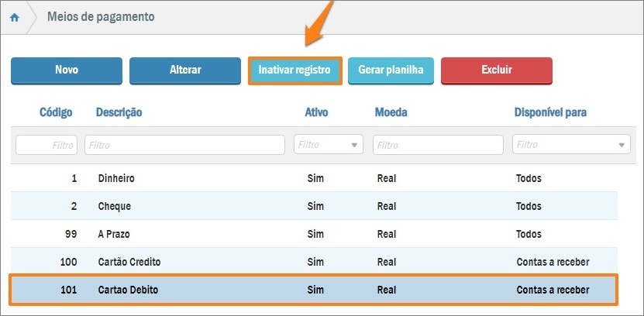644x316 pixels.
Task: Click Meios de pagamento breadcrumb title
Action: point(101,16)
